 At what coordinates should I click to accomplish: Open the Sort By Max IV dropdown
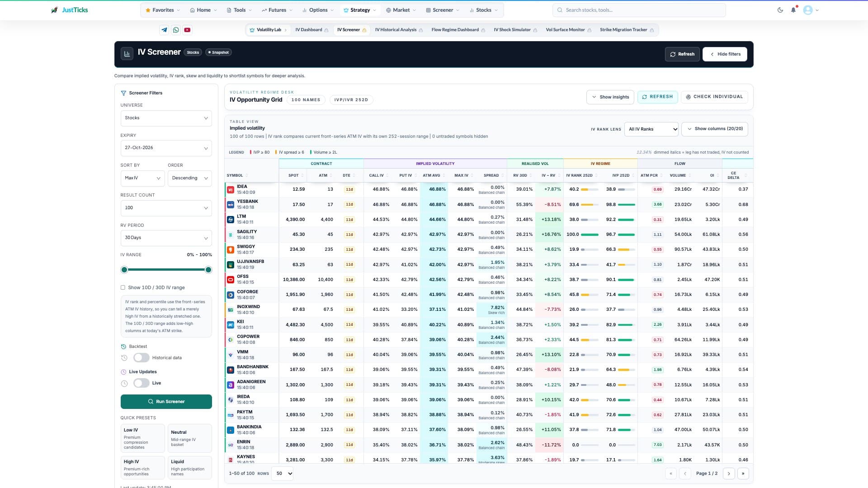click(x=142, y=178)
